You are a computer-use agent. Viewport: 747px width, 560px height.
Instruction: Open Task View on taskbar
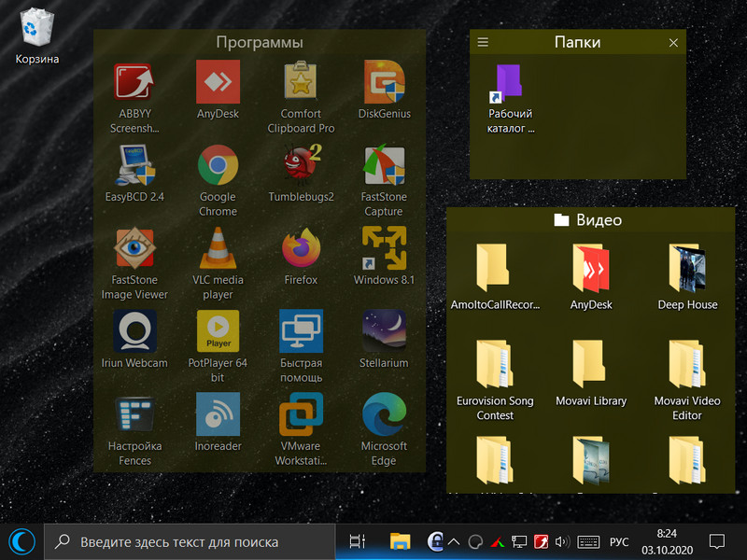pos(358,542)
